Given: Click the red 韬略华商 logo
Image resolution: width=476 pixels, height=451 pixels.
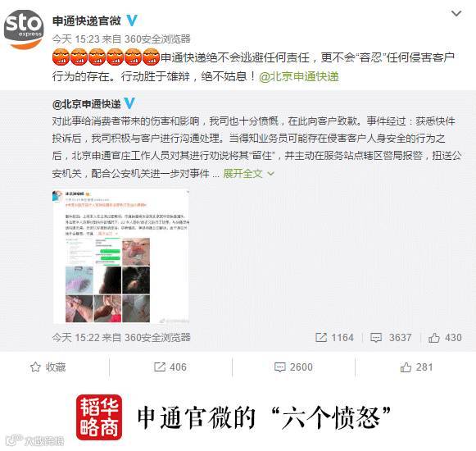Looking at the screenshot, I should click(x=99, y=417).
